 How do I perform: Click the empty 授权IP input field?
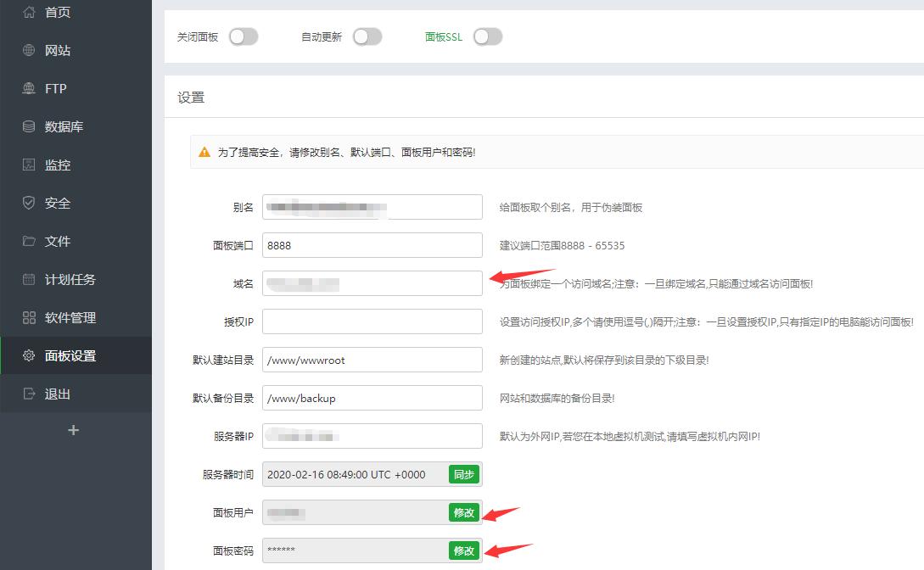tap(372, 321)
